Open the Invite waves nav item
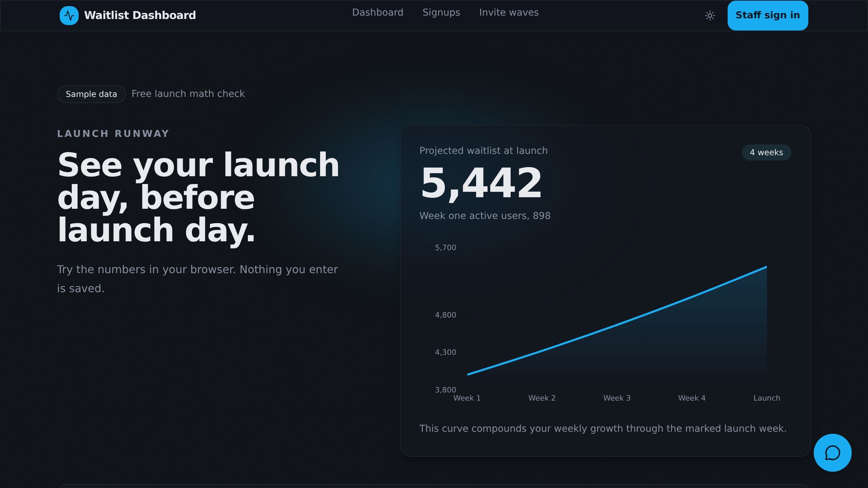 tap(509, 13)
